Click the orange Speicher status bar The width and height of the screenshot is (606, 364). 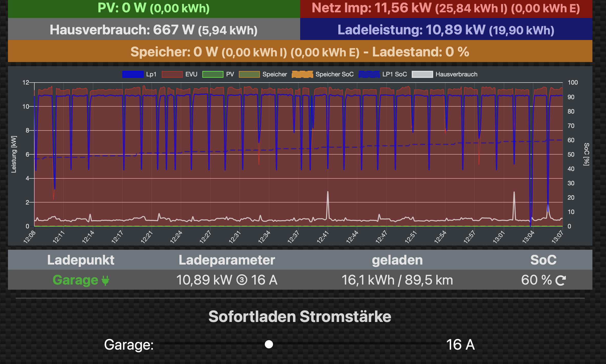[x=300, y=52]
